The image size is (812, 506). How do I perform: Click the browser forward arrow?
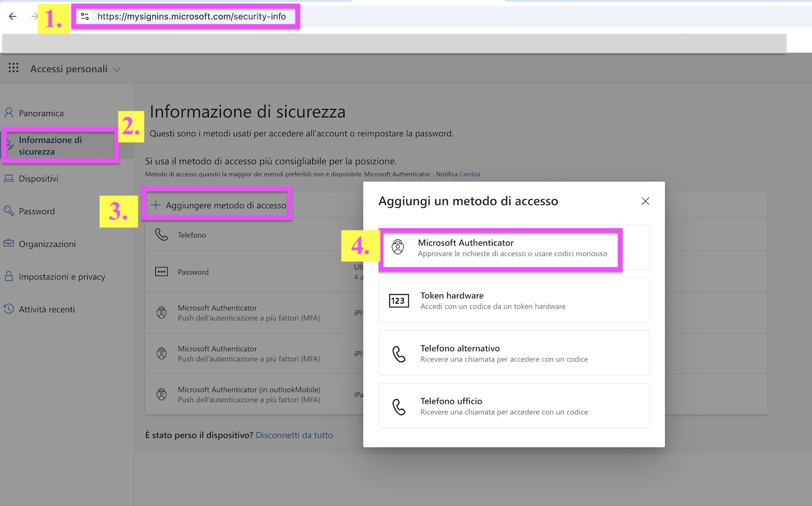click(x=35, y=16)
